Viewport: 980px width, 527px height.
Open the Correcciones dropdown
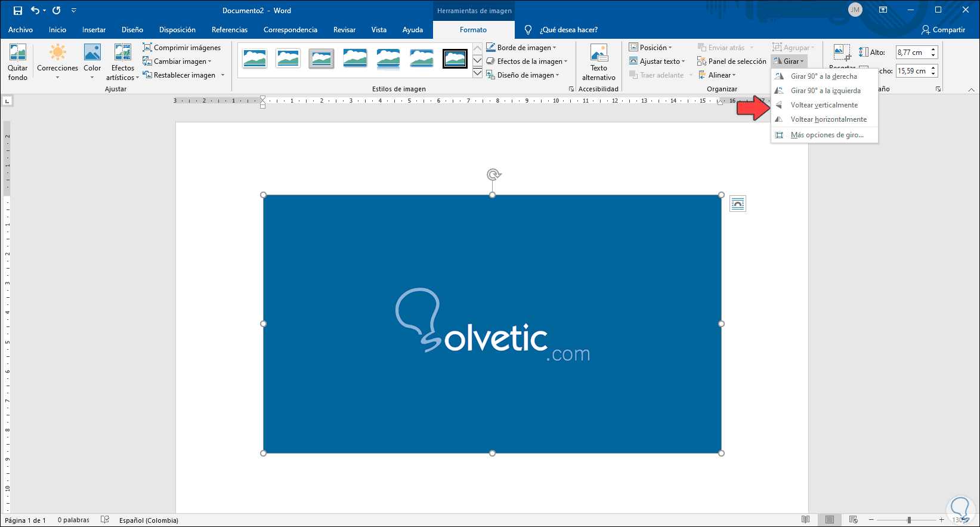tap(58, 63)
